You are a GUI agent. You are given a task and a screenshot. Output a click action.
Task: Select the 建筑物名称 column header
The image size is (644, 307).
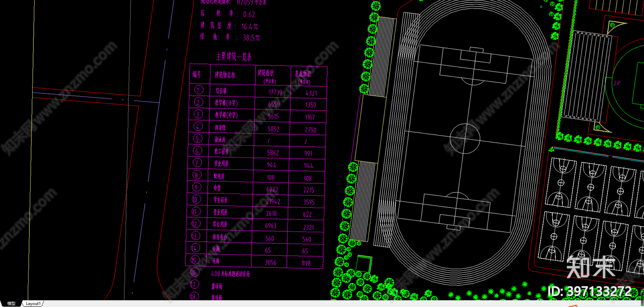(x=225, y=75)
